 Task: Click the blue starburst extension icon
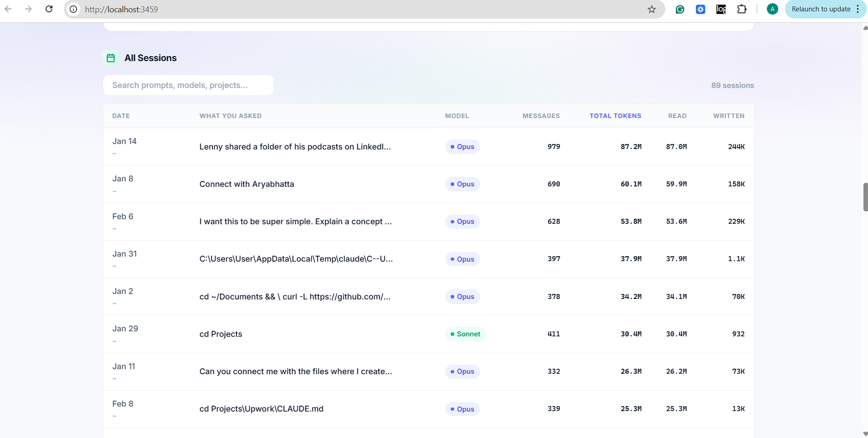point(700,9)
